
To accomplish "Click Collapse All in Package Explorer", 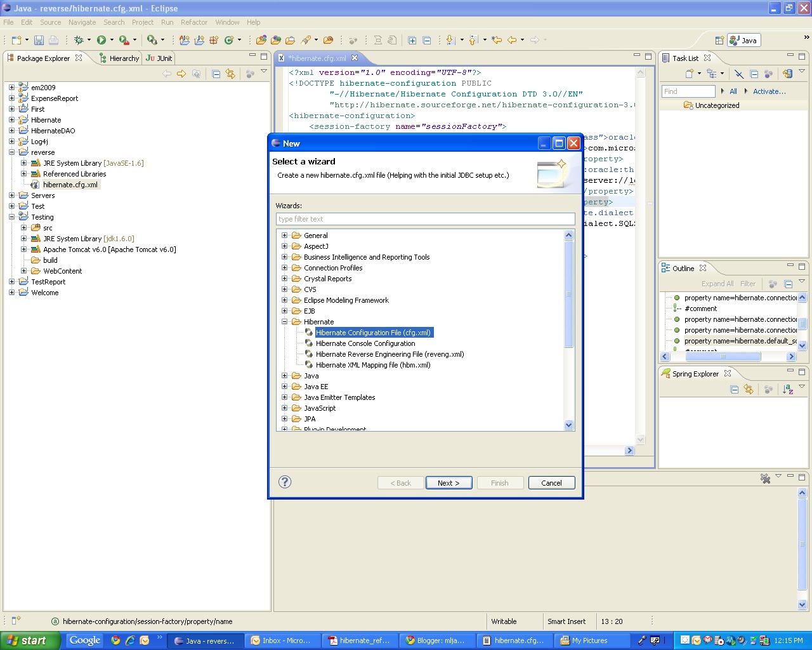I will pyautogui.click(x=216, y=74).
